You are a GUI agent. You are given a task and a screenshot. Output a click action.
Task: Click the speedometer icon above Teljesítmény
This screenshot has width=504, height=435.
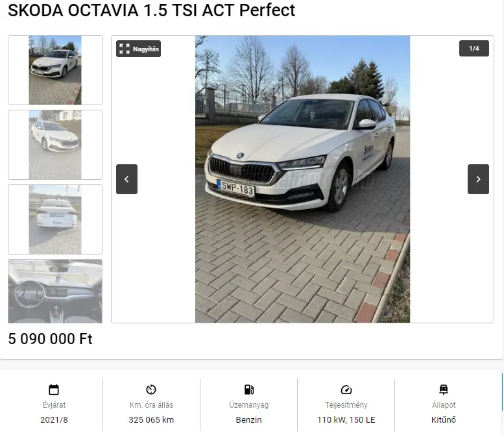(346, 390)
